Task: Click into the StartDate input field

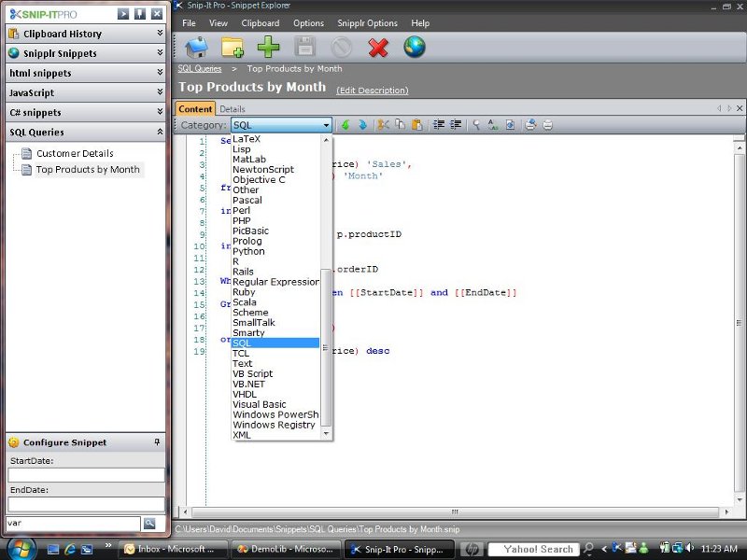Action: (86, 475)
